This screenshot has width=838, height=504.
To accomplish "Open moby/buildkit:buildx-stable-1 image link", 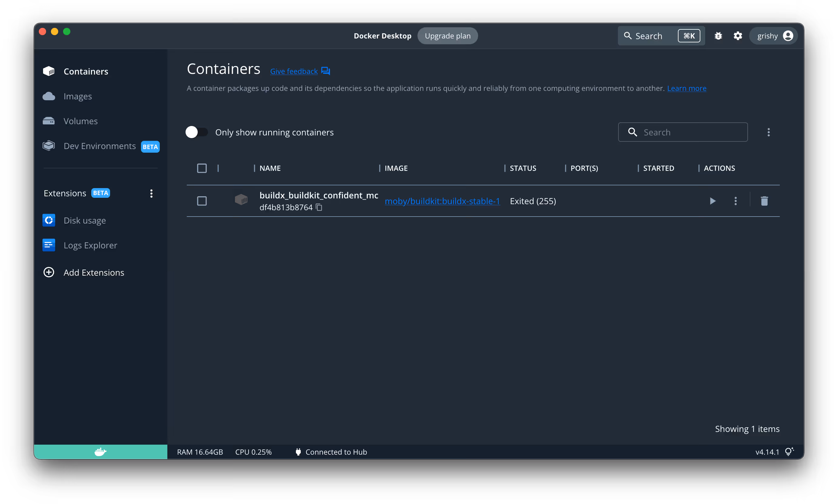I will tap(442, 201).
